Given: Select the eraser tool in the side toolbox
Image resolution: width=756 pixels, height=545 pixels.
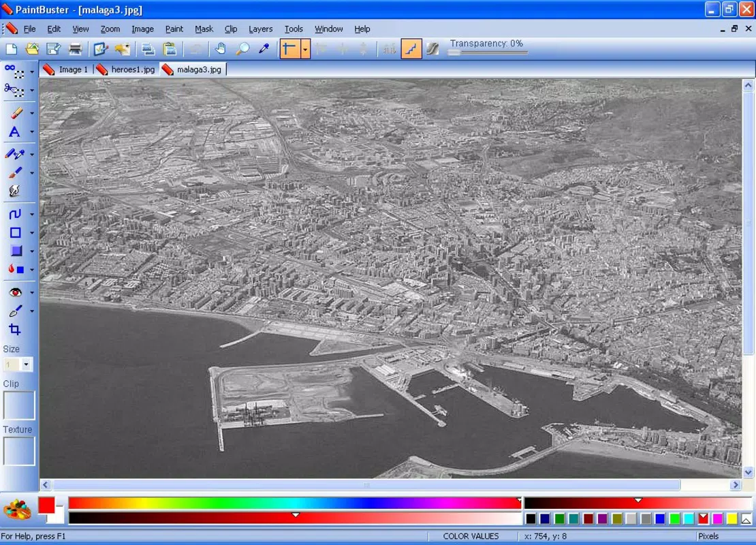Looking at the screenshot, I should coord(15,113).
